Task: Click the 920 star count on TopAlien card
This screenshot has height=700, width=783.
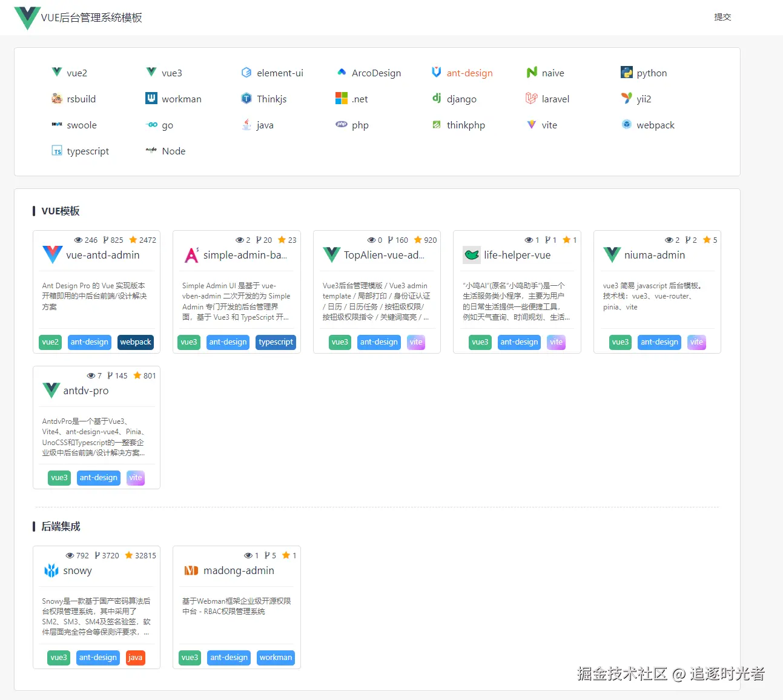Action: click(x=426, y=240)
